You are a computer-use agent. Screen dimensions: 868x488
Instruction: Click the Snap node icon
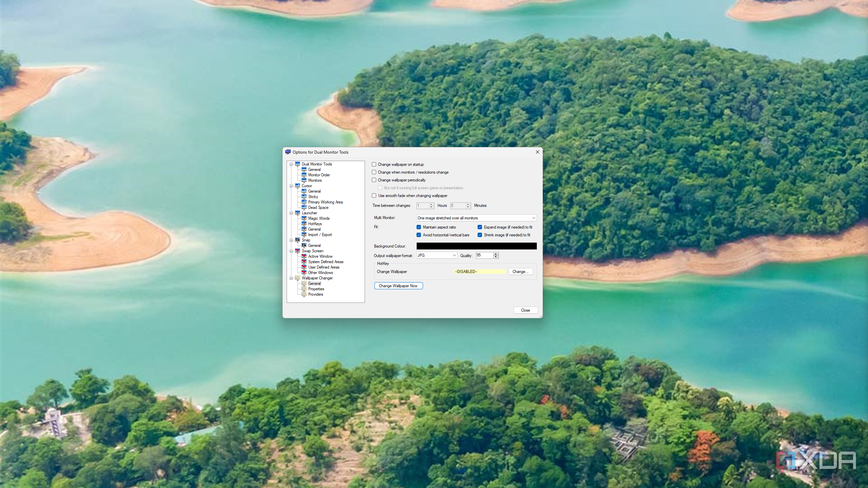coord(297,240)
